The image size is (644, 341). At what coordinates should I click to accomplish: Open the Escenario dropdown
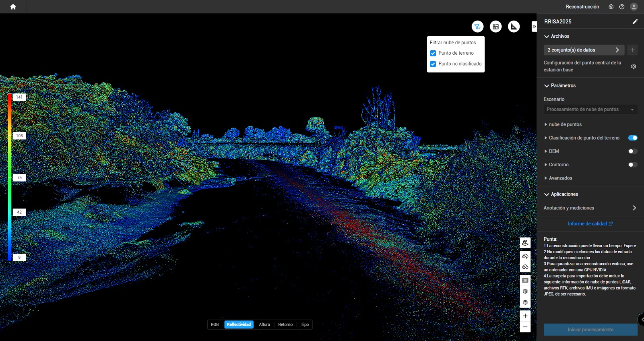pos(590,110)
